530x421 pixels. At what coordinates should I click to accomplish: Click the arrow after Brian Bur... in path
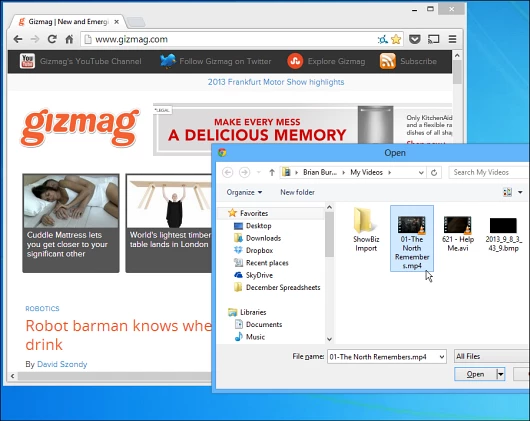coord(343,172)
